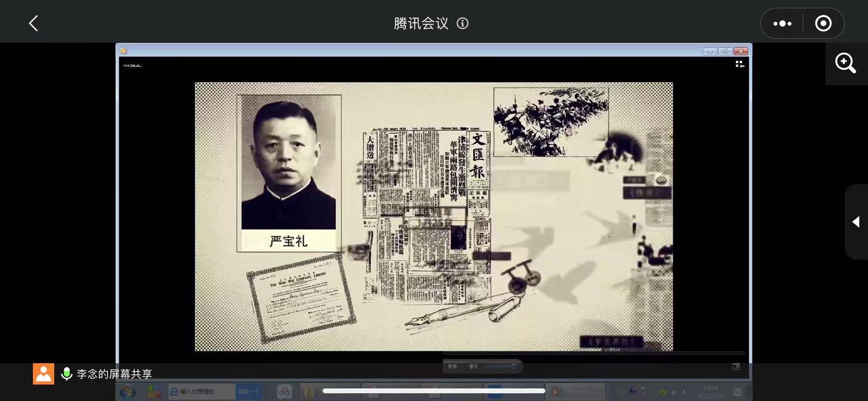Maximize the media player window
The width and height of the screenshot is (868, 401).
(725, 51)
